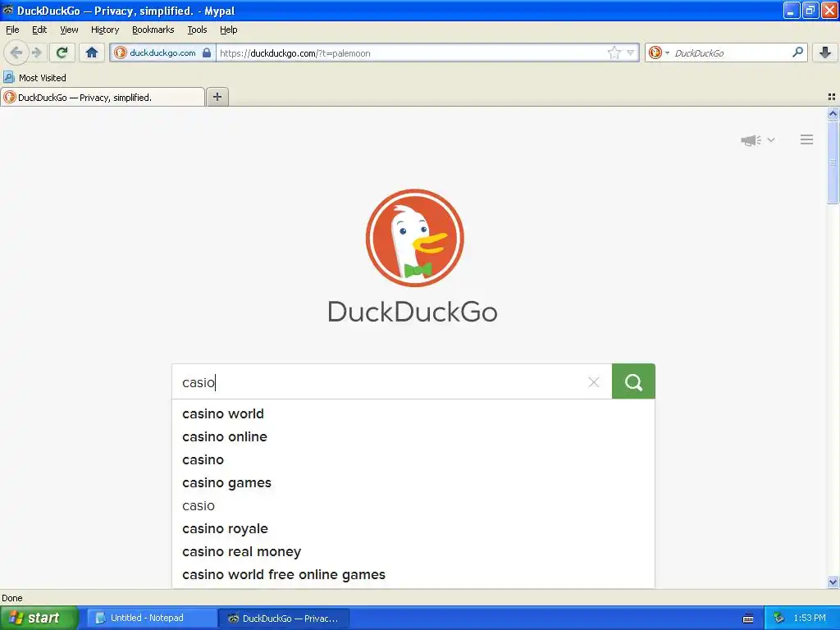Click the forward navigation arrow
Image resolution: width=840 pixels, height=630 pixels.
[x=36, y=52]
